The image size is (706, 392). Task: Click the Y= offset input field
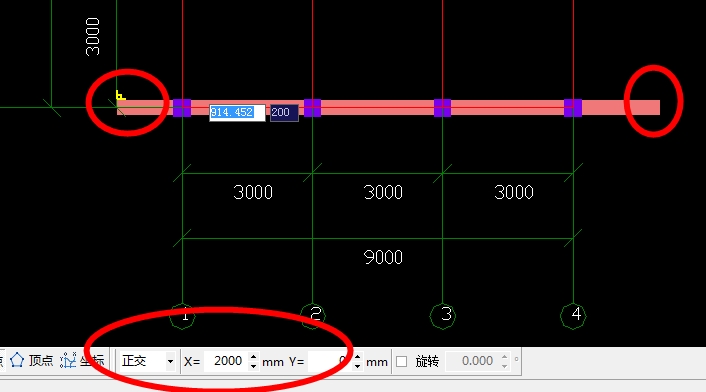click(x=330, y=361)
